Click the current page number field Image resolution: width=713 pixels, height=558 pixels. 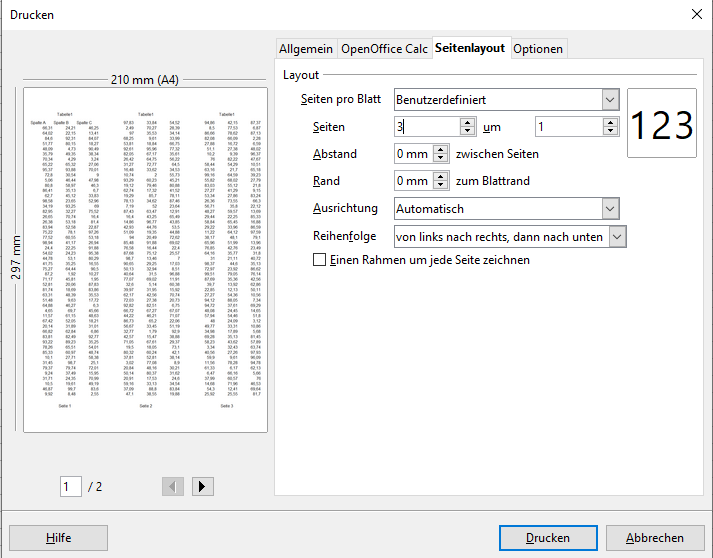[x=70, y=486]
